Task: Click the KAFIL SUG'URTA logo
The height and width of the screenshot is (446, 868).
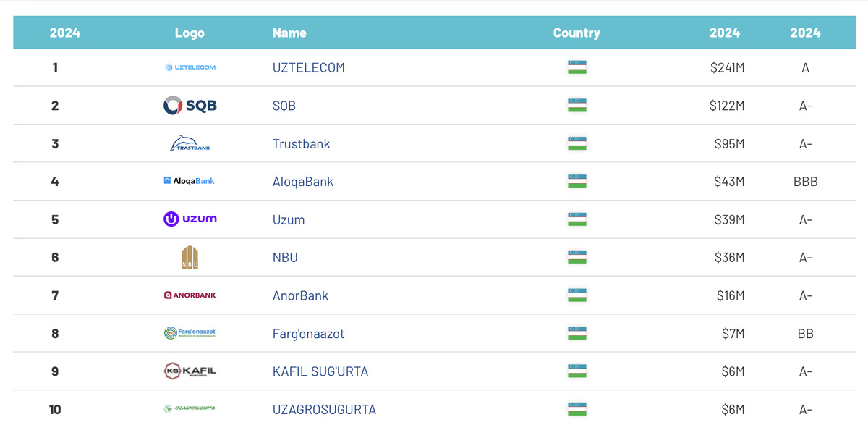Action: 190,371
